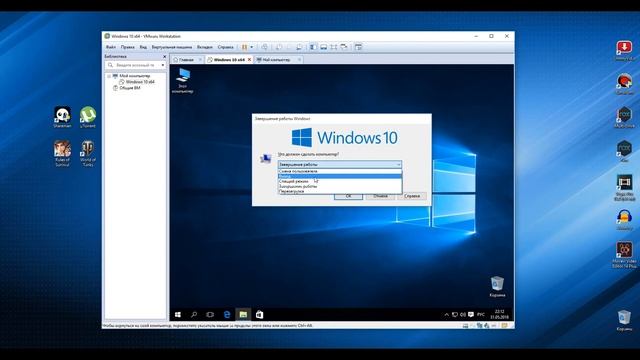Close the Windows 10 x64 tab
The image size is (640, 360).
[249, 60]
